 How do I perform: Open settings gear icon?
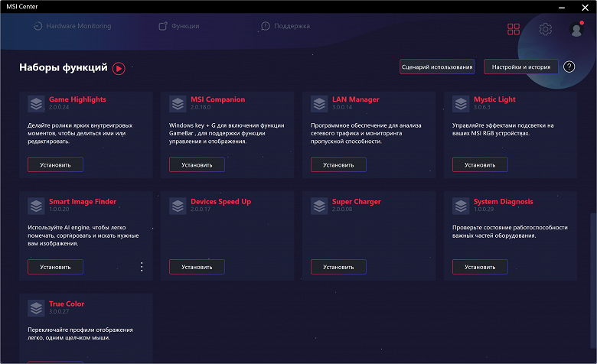545,29
